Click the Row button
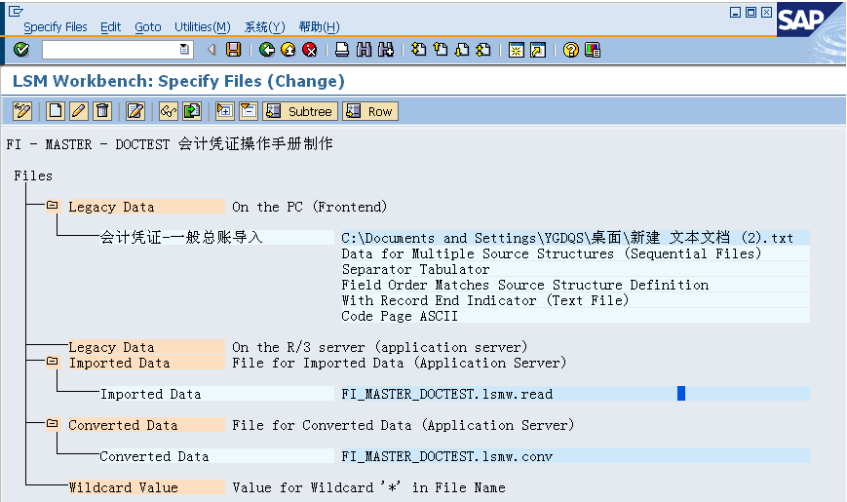 371,111
